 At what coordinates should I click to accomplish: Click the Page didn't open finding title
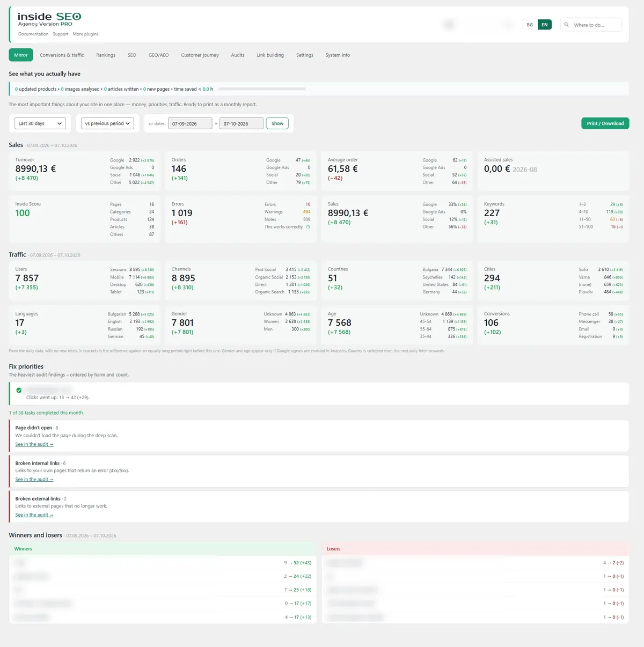(34, 428)
